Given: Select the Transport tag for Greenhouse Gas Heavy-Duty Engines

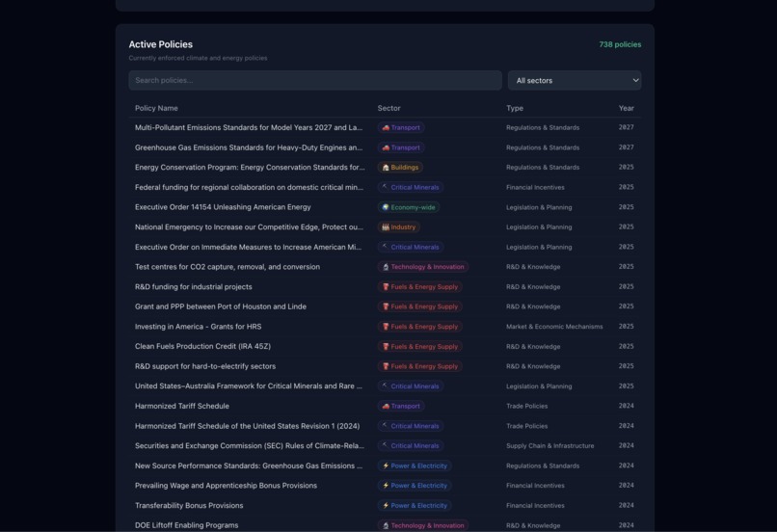Looking at the screenshot, I should [x=401, y=147].
